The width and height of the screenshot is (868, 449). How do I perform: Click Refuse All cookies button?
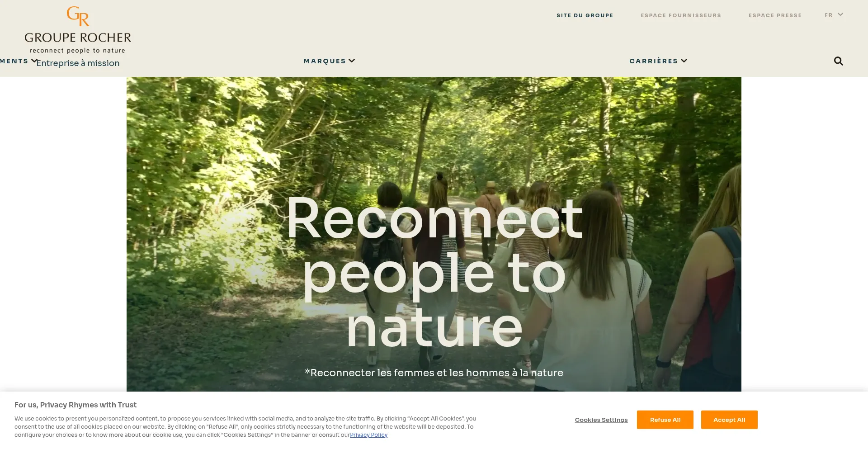tap(665, 420)
